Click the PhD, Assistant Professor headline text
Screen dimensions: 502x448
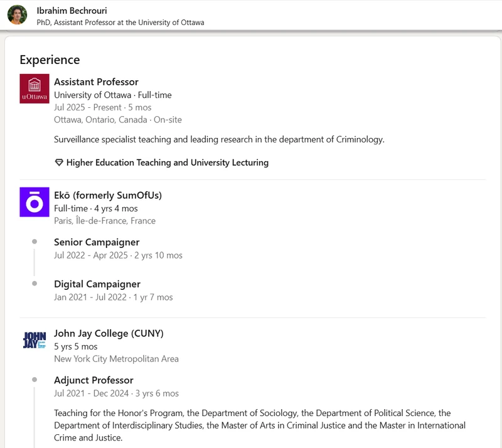pos(120,23)
